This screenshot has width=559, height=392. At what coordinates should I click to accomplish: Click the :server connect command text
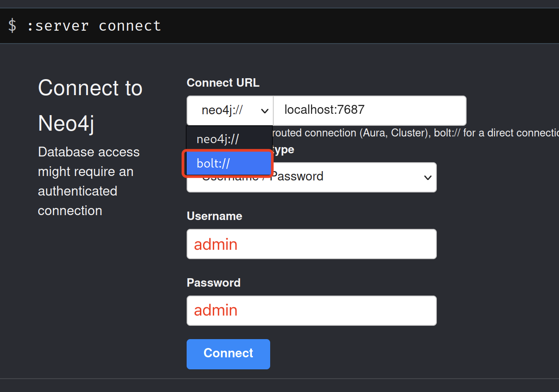tap(93, 26)
